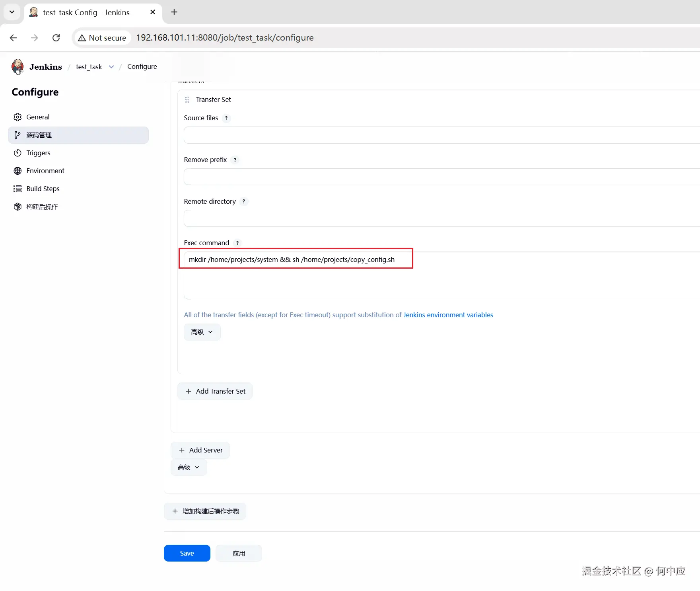Click the 应用 apply button

coord(239,553)
